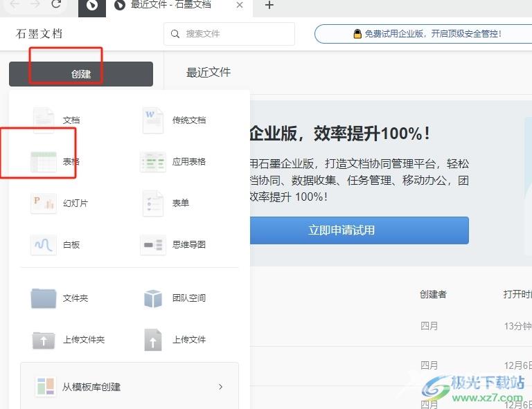Click the lock icon in banner
This screenshot has width=532, height=409.
tap(357, 33)
